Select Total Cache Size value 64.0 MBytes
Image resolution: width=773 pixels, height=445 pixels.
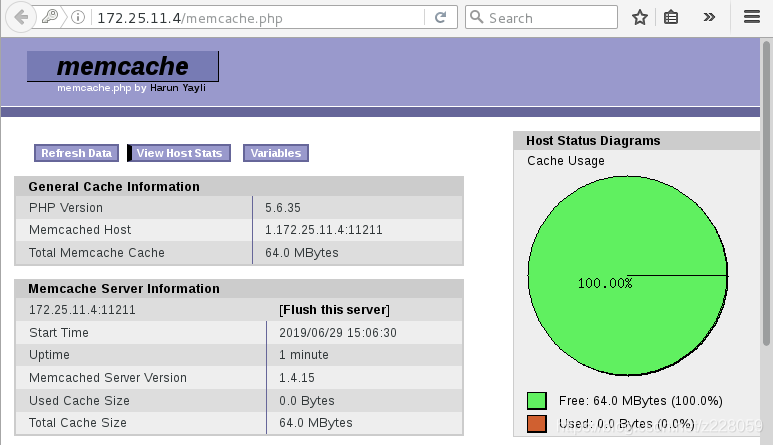316,423
